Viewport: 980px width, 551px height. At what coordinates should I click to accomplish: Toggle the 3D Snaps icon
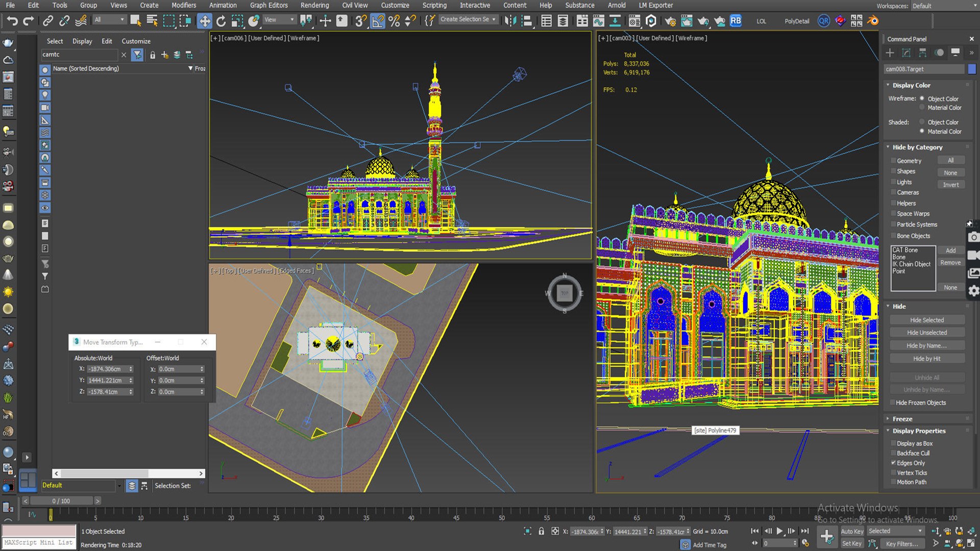pos(361,21)
